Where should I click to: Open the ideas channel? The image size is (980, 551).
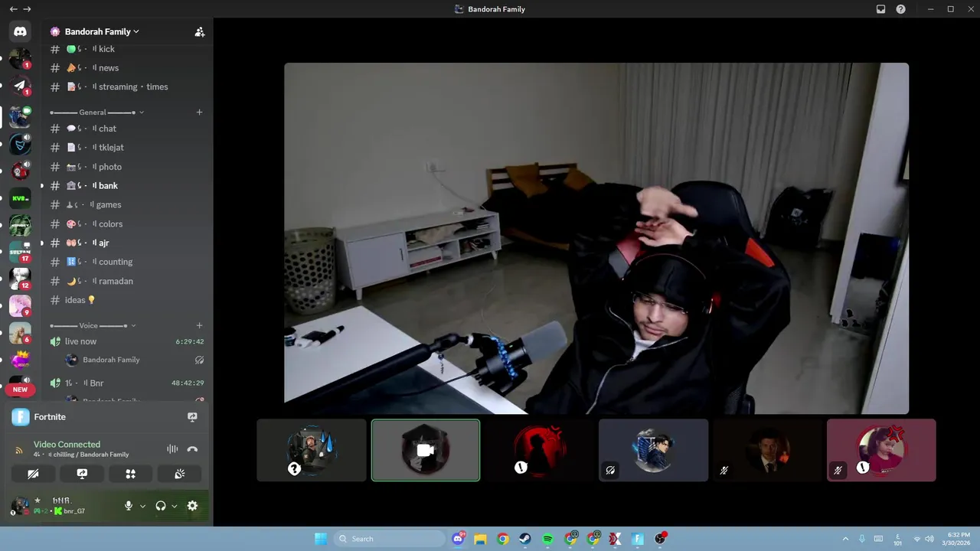(x=128, y=300)
